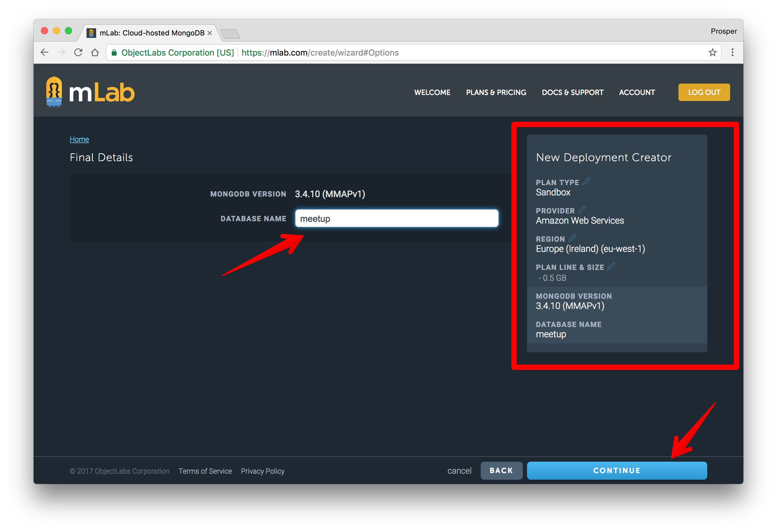
Task: Click the 'New Deployment Creator' heading
Action: point(603,157)
